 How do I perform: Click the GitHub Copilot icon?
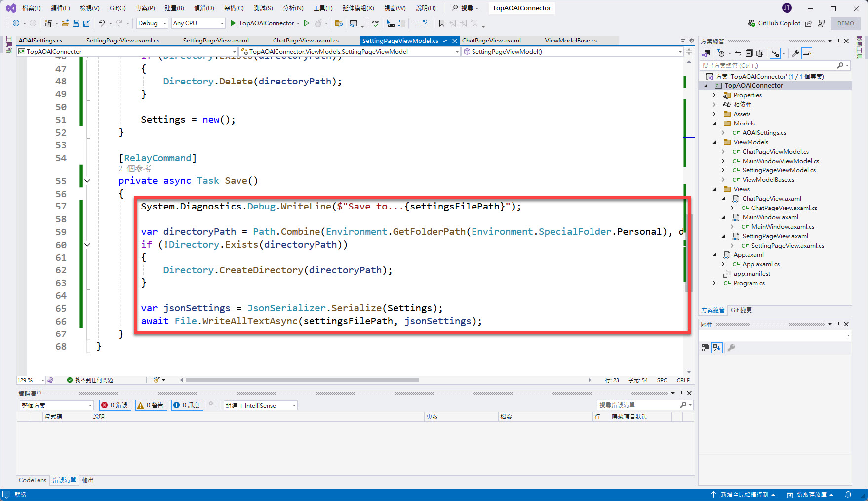click(x=751, y=23)
